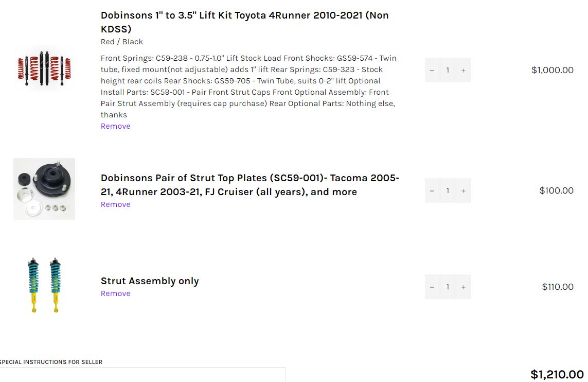The image size is (588, 382).
Task: Click the special instructions for seller box
Action: click(x=142, y=375)
